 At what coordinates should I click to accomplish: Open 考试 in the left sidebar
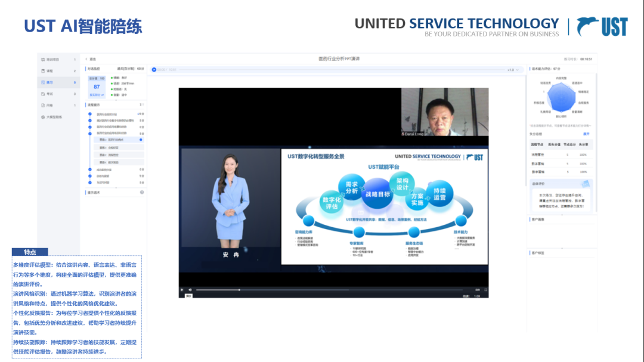58,94
